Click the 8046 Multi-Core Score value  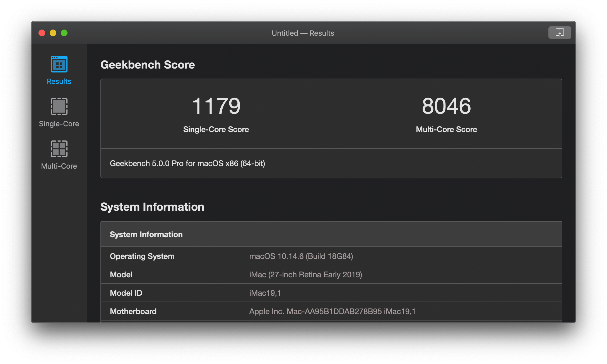(446, 105)
